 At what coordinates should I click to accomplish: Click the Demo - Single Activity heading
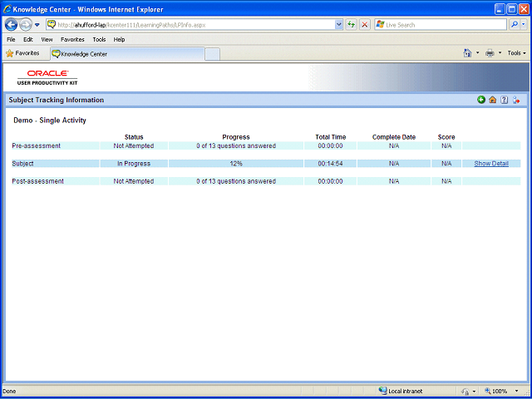point(50,121)
